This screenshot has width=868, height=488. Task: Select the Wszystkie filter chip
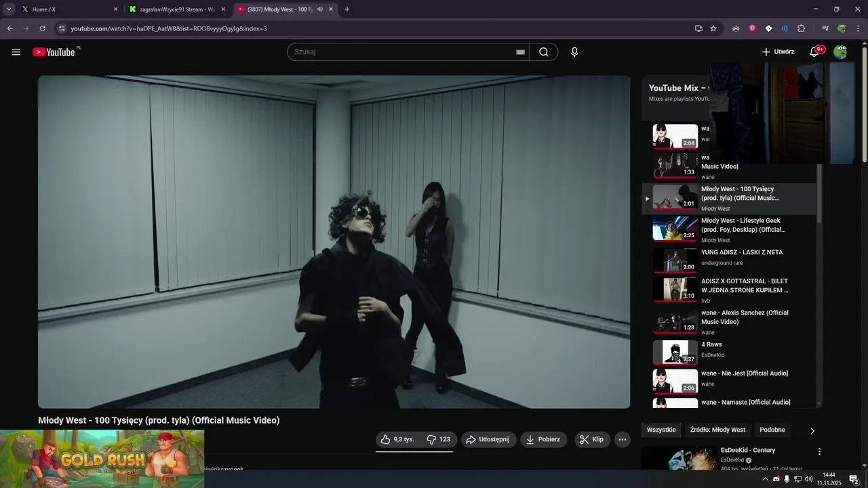(x=661, y=430)
